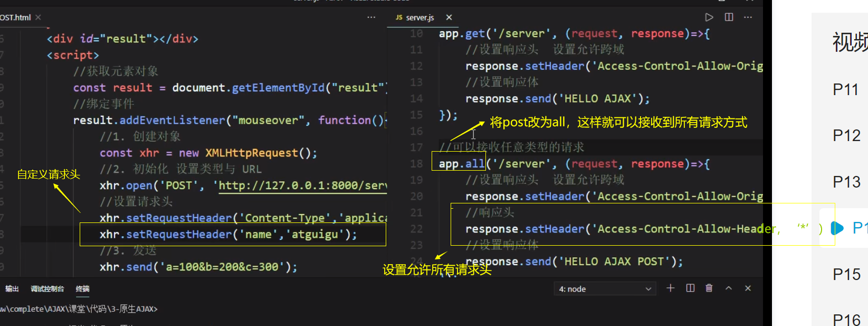Maximize the terminal panel with chevron up
This screenshot has width=868, height=326.
(729, 288)
